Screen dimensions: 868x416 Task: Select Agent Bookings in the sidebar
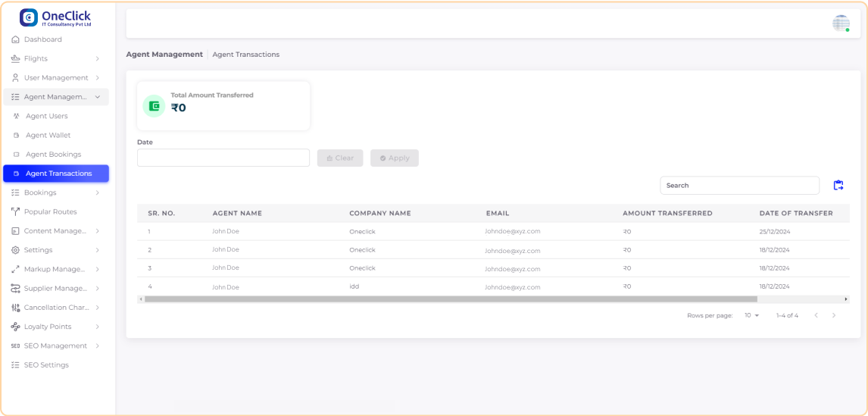(x=53, y=155)
